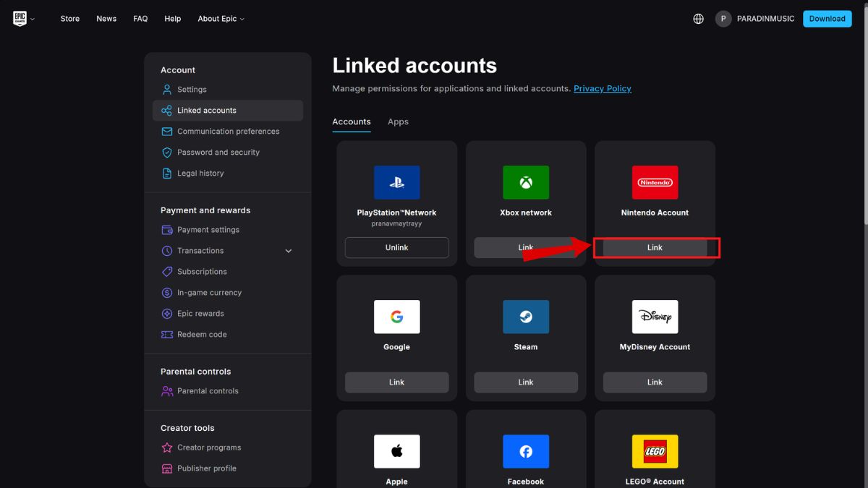The height and width of the screenshot is (488, 868).
Task: Open the Store menu item
Action: coord(70,19)
